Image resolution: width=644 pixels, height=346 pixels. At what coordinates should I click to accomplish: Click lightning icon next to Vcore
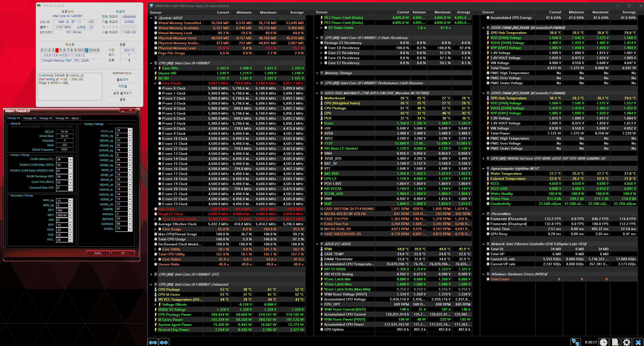coord(322,123)
